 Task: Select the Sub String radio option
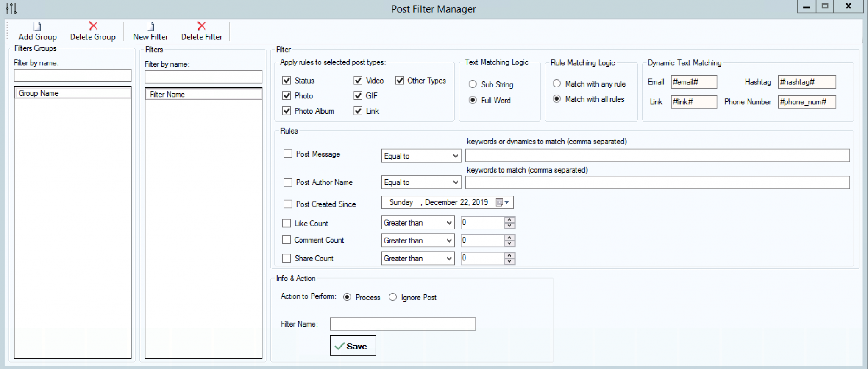(x=473, y=84)
